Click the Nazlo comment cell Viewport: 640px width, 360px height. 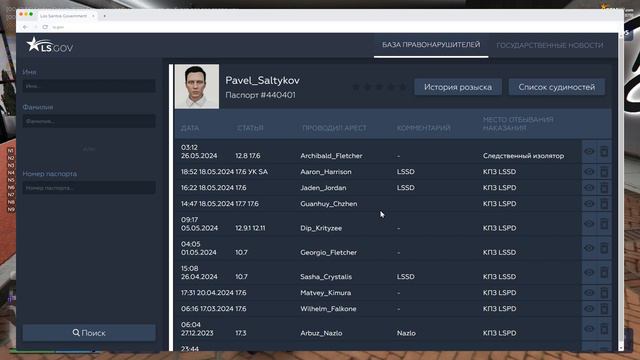(x=406, y=333)
